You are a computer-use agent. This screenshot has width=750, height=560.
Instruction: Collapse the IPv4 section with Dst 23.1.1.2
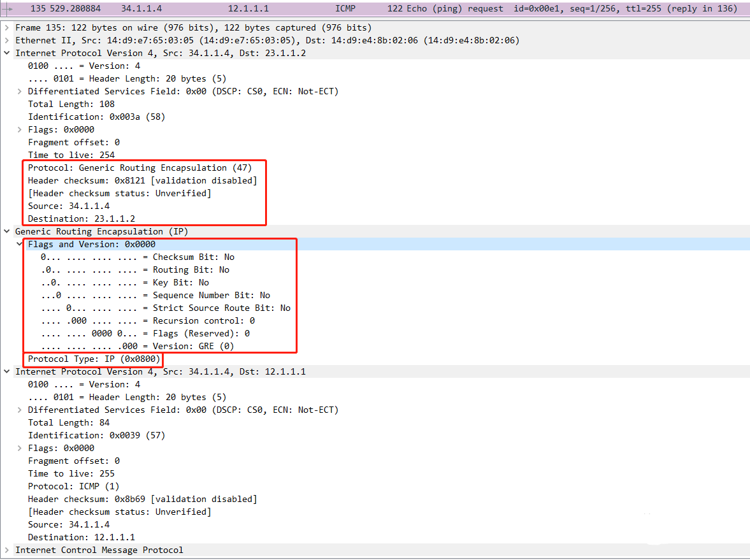(x=7, y=53)
